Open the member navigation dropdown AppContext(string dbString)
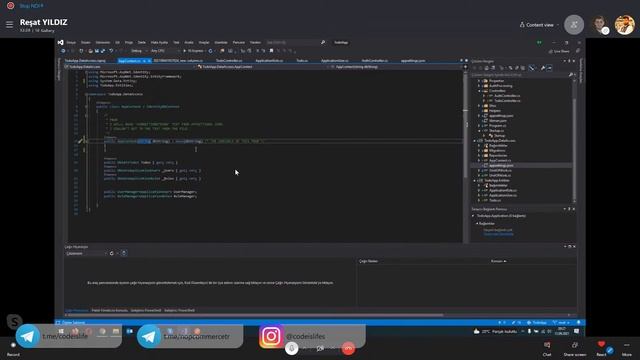Screen dimensions: 640x360 (396, 67)
